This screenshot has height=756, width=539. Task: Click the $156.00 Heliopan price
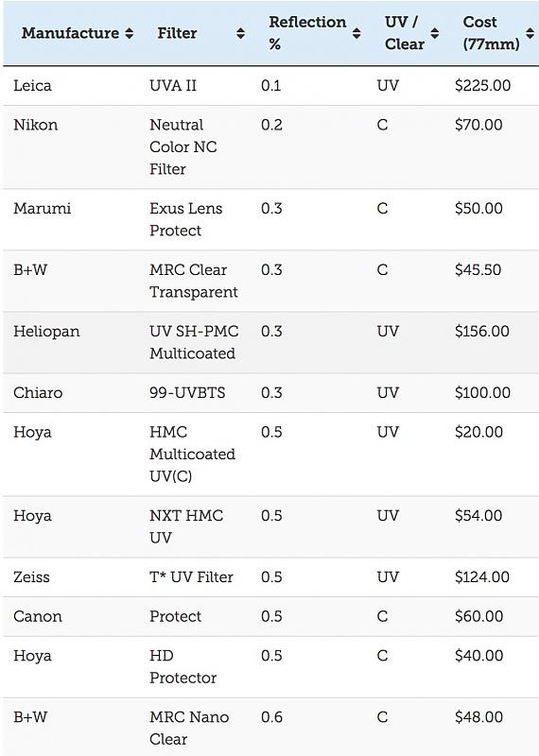pos(481,332)
